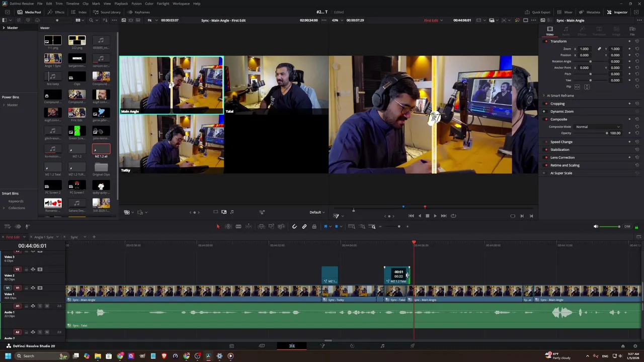The image size is (644, 362).
Task: Open the Playback menu
Action: [x=121, y=4]
